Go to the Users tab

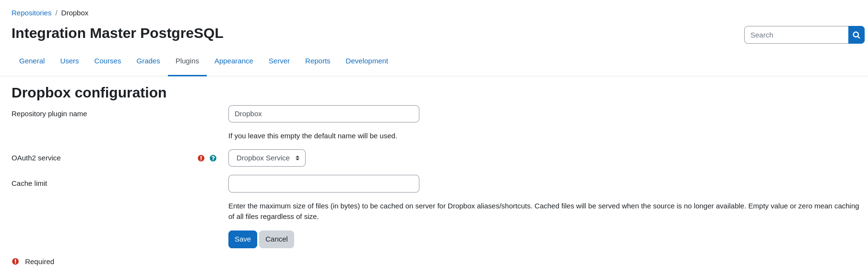point(70,61)
